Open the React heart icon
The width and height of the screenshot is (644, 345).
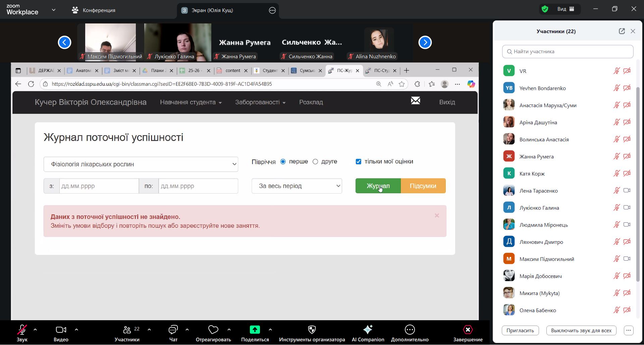pyautogui.click(x=213, y=330)
